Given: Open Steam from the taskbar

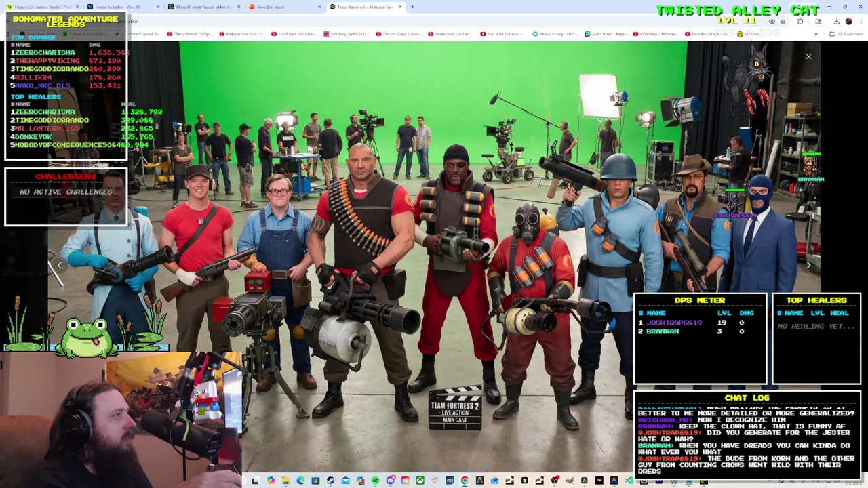Looking at the screenshot, I should 330,481.
